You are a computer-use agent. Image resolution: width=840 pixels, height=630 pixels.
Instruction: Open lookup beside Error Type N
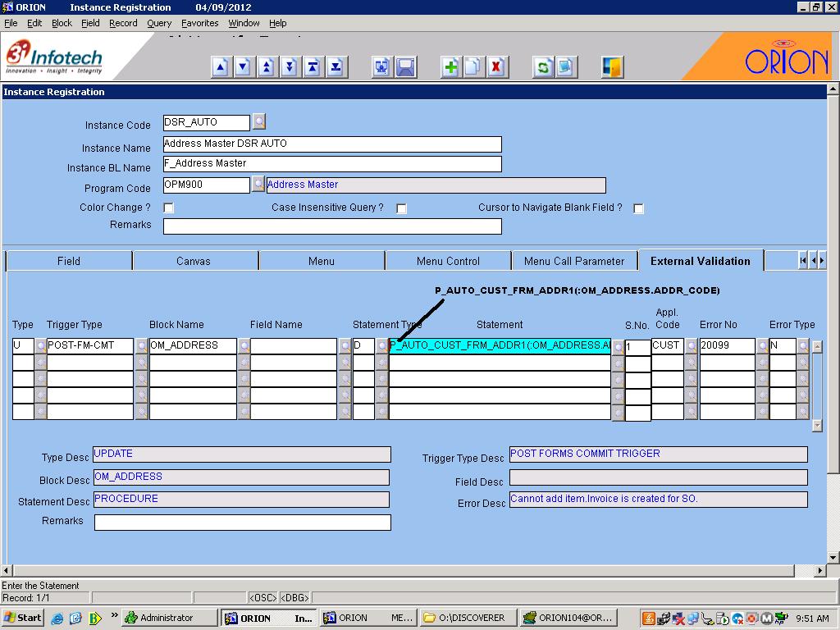pyautogui.click(x=803, y=346)
